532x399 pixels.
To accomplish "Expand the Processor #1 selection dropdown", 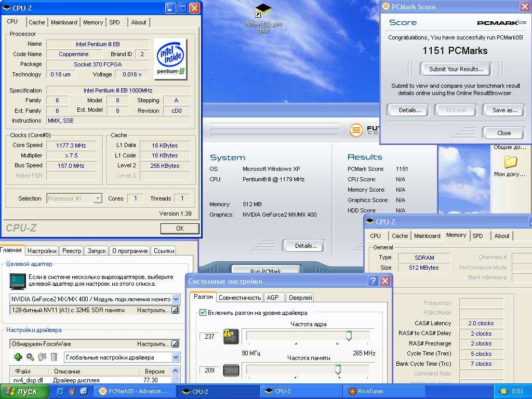I will pyautogui.click(x=98, y=198).
